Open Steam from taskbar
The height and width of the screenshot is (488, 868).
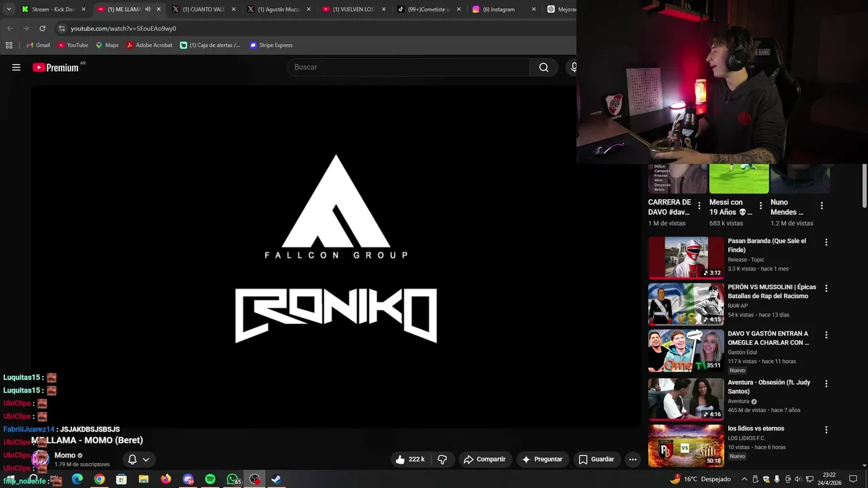click(277, 479)
